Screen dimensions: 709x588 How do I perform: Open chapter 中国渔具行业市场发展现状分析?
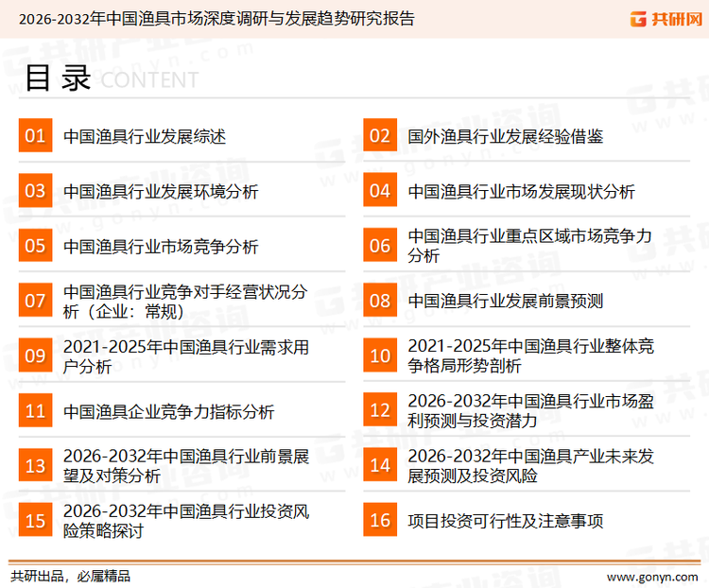point(521,192)
